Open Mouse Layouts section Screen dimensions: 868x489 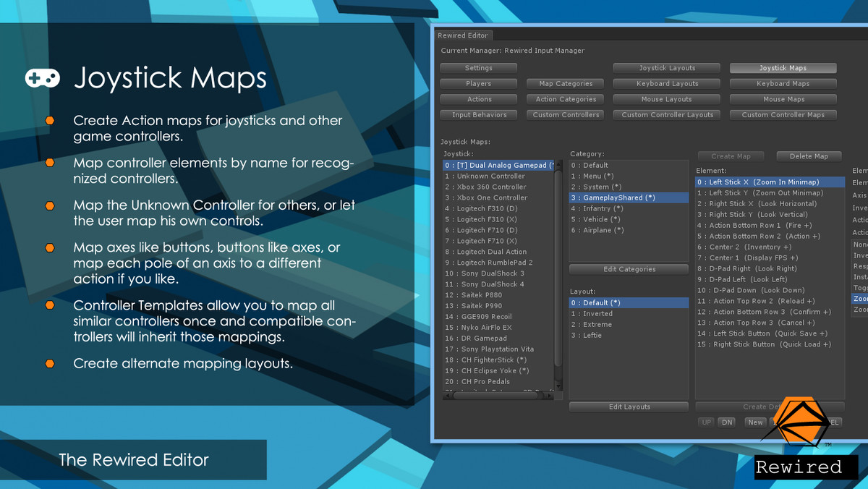667,99
